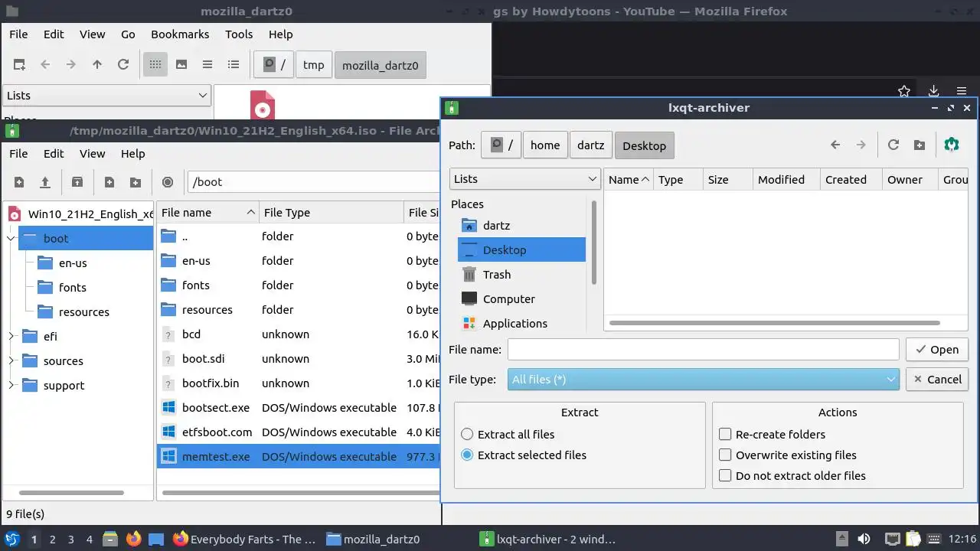Open volume control in system tray

click(x=864, y=539)
